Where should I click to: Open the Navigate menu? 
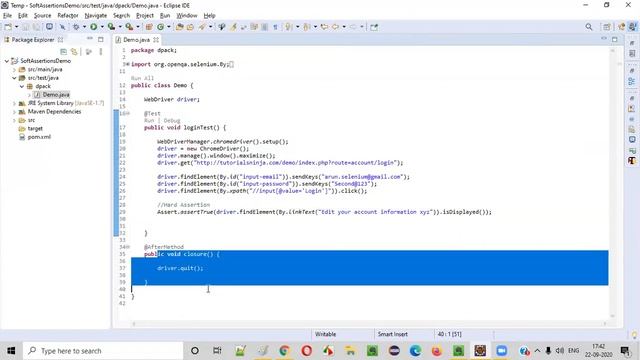pyautogui.click(x=96, y=16)
